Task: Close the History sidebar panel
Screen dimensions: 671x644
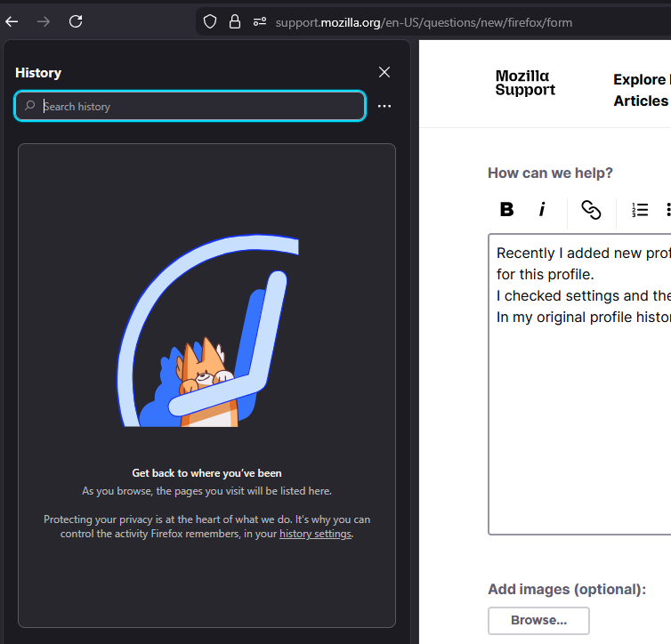Action: coord(384,72)
